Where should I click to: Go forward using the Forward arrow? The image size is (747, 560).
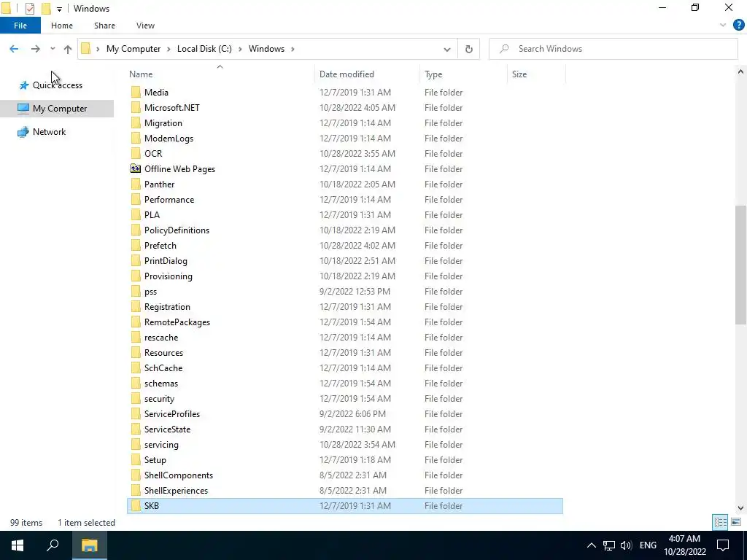(35, 49)
